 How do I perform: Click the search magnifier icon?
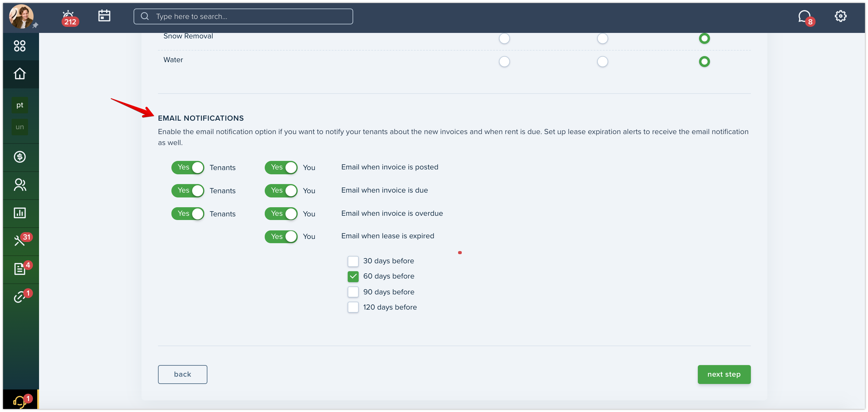point(145,16)
